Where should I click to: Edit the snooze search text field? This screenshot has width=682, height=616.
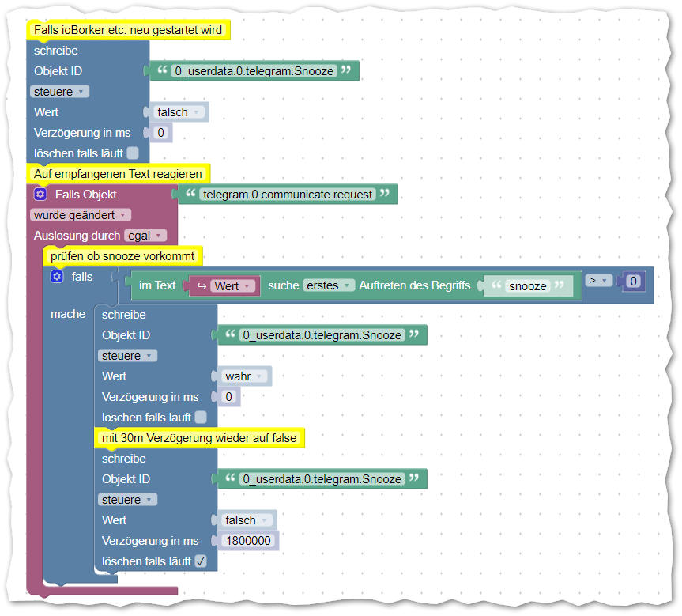pyautogui.click(x=528, y=286)
